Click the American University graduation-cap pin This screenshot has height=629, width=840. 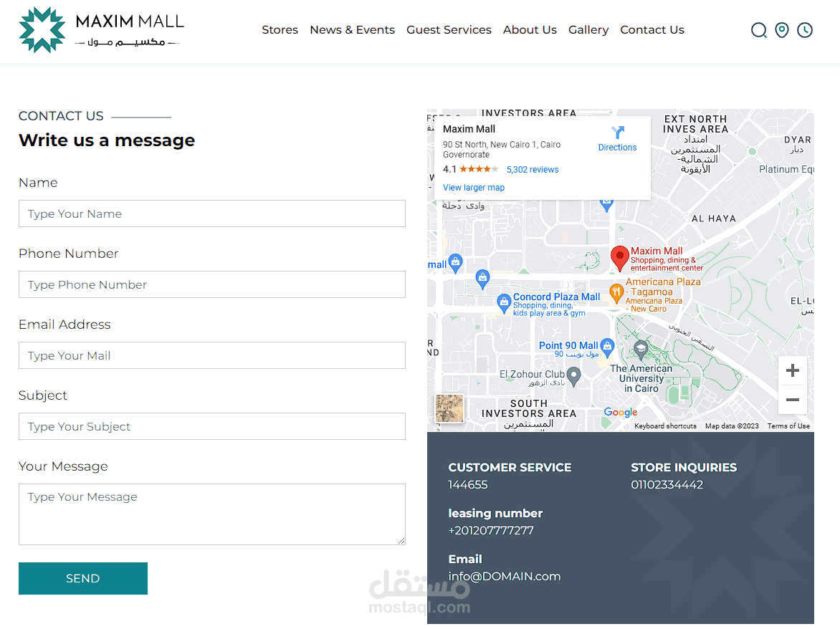click(641, 350)
